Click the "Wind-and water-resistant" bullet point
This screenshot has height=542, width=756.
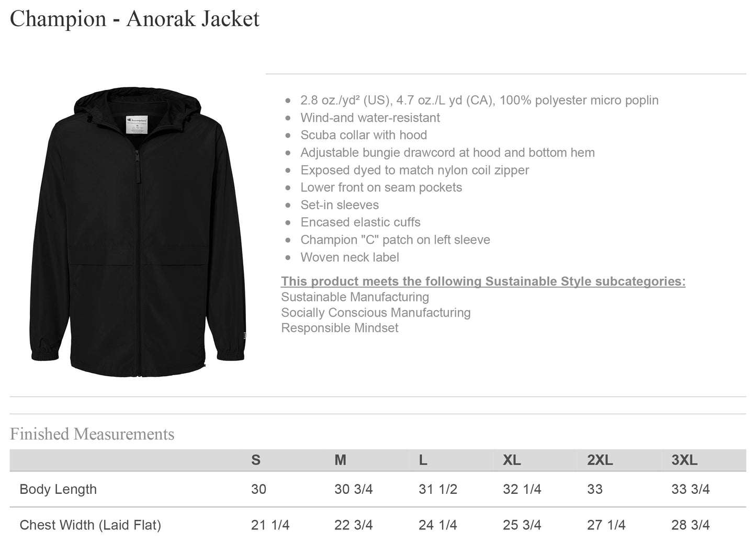pyautogui.click(x=370, y=118)
